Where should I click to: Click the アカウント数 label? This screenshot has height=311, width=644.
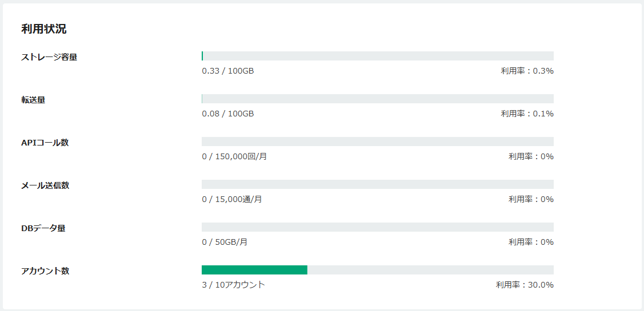[45, 271]
